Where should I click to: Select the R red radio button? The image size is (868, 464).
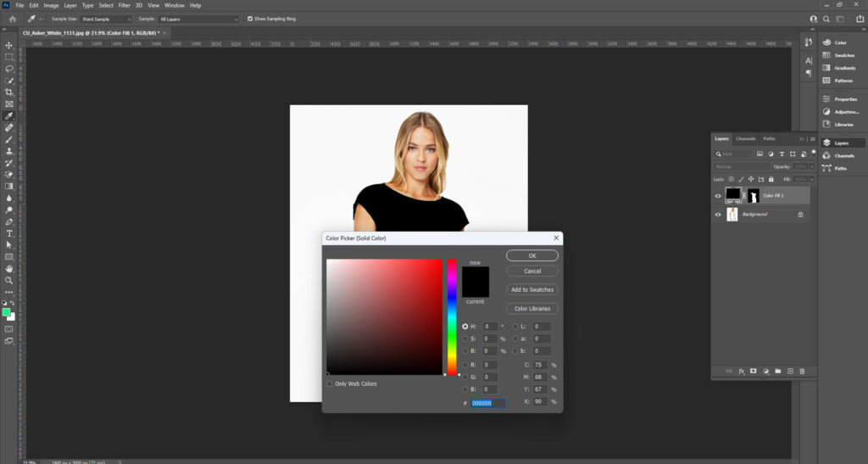pyautogui.click(x=465, y=365)
